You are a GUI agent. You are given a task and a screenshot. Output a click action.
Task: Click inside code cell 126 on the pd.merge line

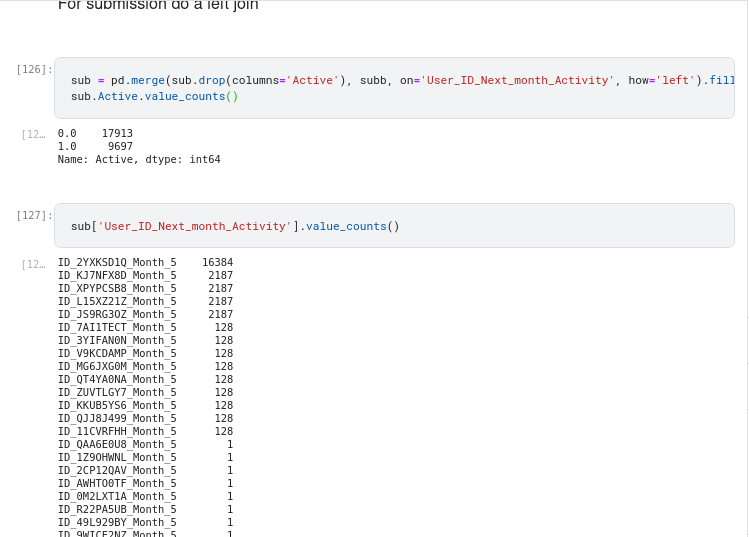pyautogui.click(x=400, y=80)
